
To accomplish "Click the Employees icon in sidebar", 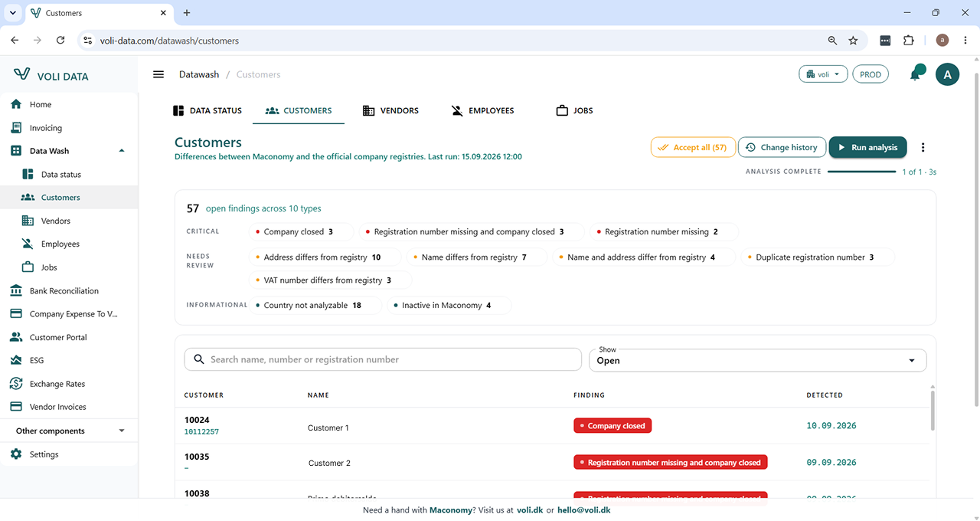I will [x=28, y=244].
